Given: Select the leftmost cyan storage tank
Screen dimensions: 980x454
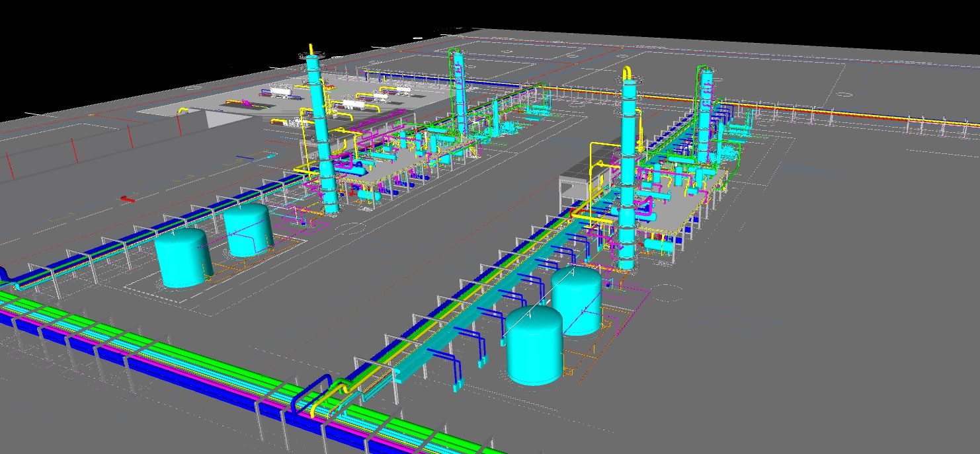Looking at the screenshot, I should coord(183,258).
